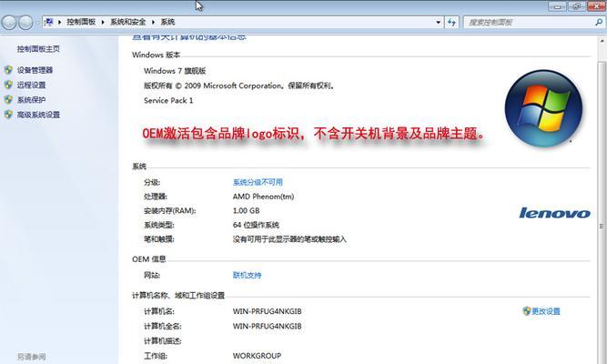
Task: Click the 处理器: label
Action: [156, 197]
